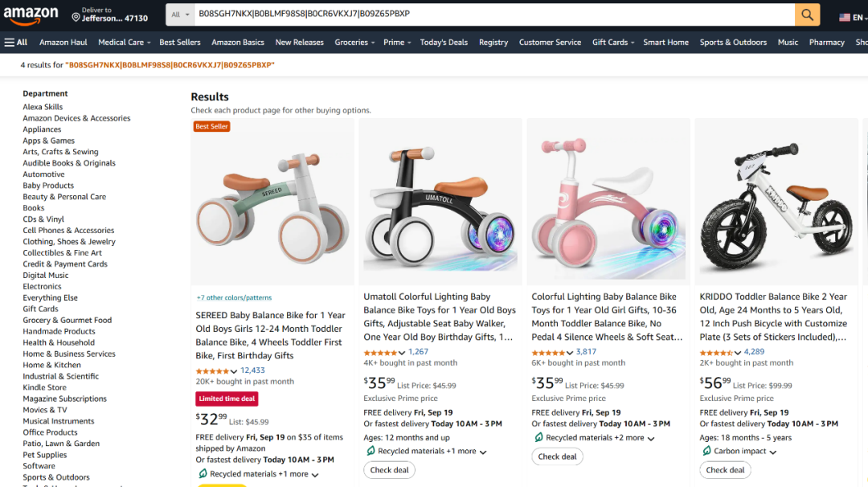Expand Recycled materials +2 more chevron

coord(651,438)
